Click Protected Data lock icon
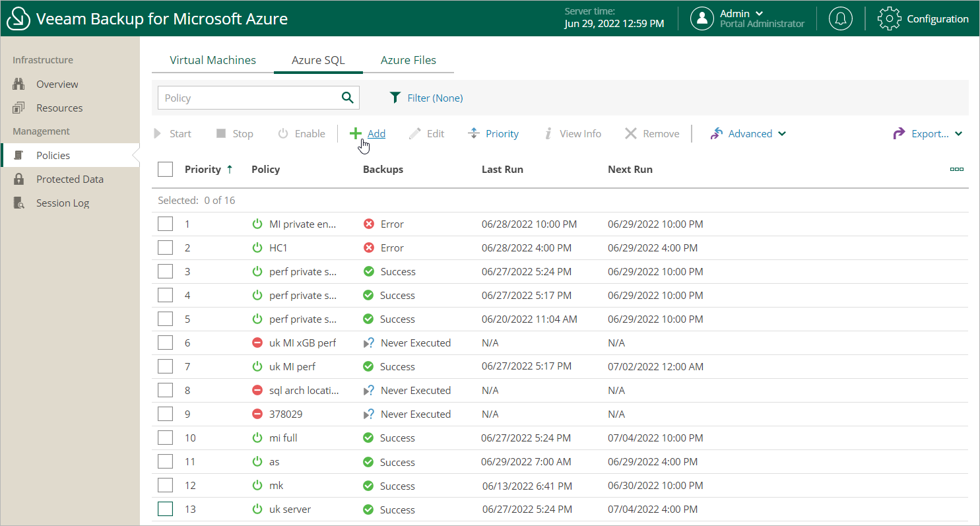Viewport: 980px width, 526px height. pos(18,179)
